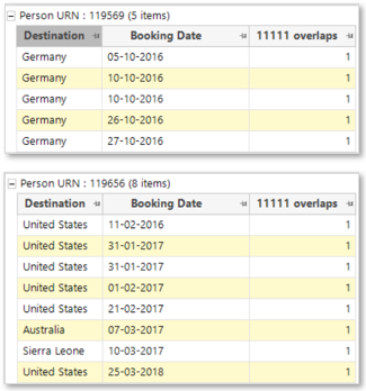The width and height of the screenshot is (366, 391).
Task: Pin the Destination column in first table
Action: point(96,36)
